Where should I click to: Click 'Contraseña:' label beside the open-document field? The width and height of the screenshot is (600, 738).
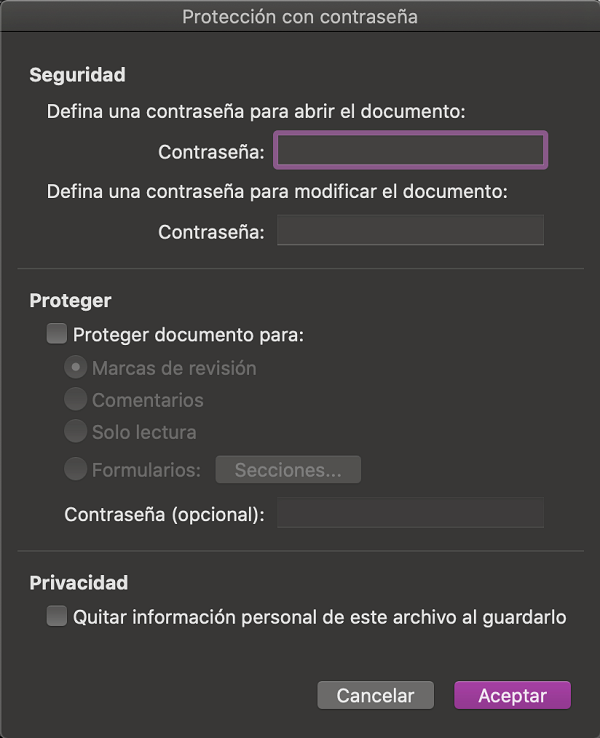coord(211,152)
